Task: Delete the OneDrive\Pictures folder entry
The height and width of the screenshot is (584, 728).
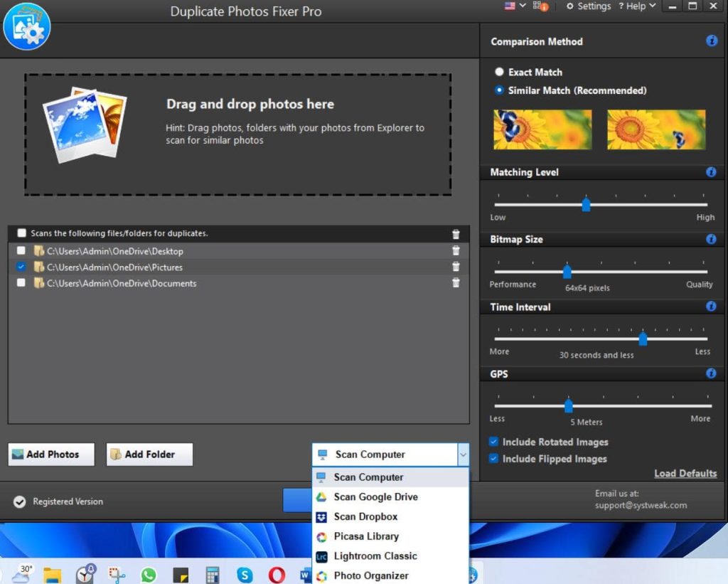Action: click(x=456, y=266)
